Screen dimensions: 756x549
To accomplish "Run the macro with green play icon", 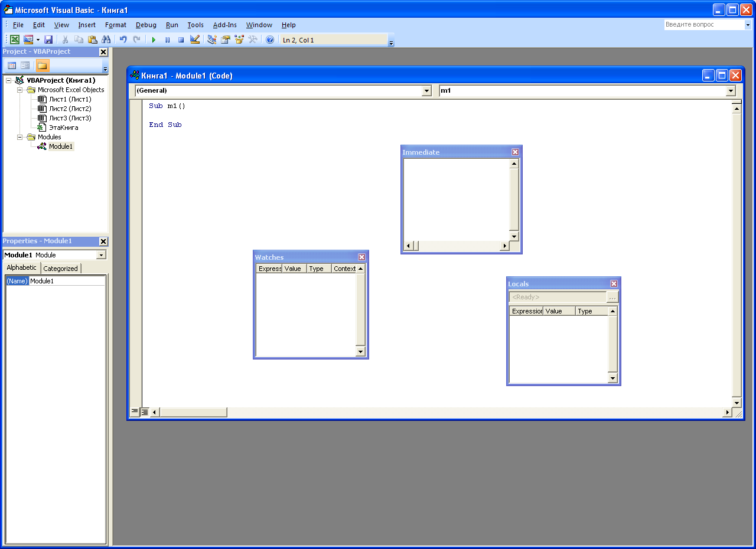I will click(154, 40).
